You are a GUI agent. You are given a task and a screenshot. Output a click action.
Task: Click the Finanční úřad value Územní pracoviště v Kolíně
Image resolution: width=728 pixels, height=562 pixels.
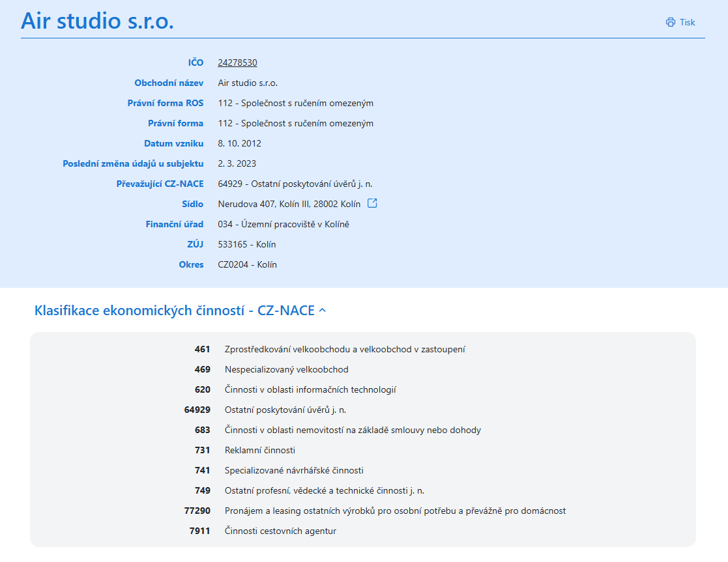click(x=284, y=224)
